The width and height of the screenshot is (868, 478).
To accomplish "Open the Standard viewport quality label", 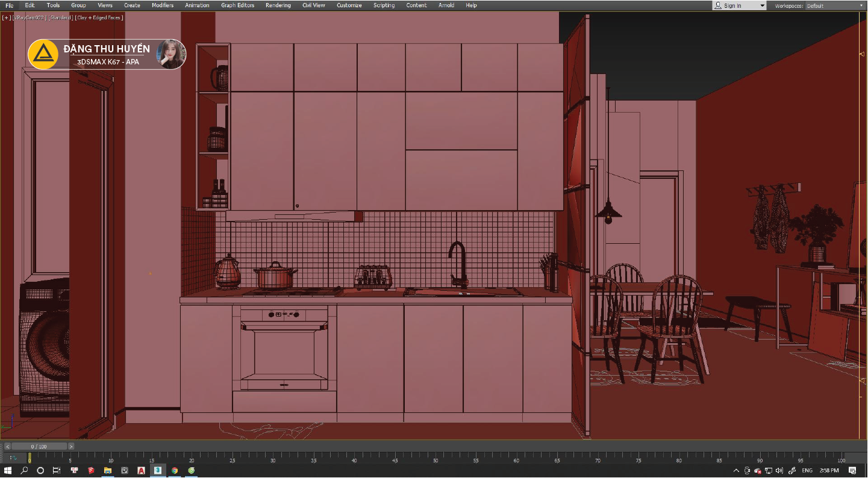I will click(61, 17).
